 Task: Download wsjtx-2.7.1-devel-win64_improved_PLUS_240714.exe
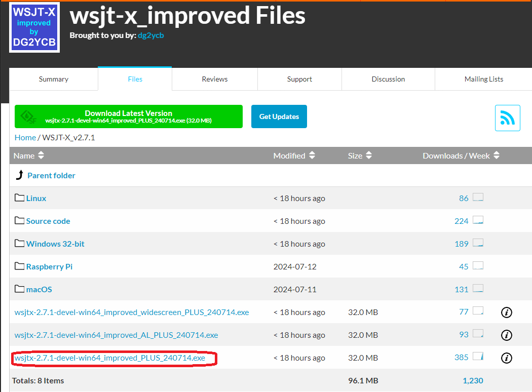click(110, 358)
